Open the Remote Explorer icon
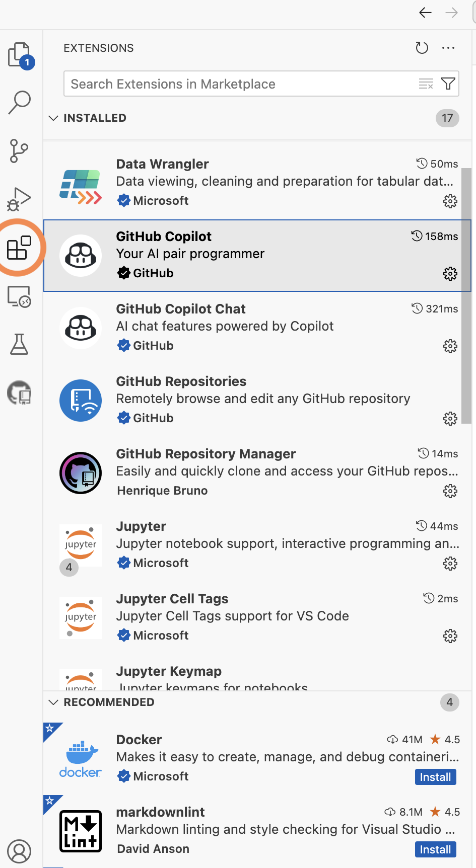Screen dimensions: 476x868 [x=19, y=296]
